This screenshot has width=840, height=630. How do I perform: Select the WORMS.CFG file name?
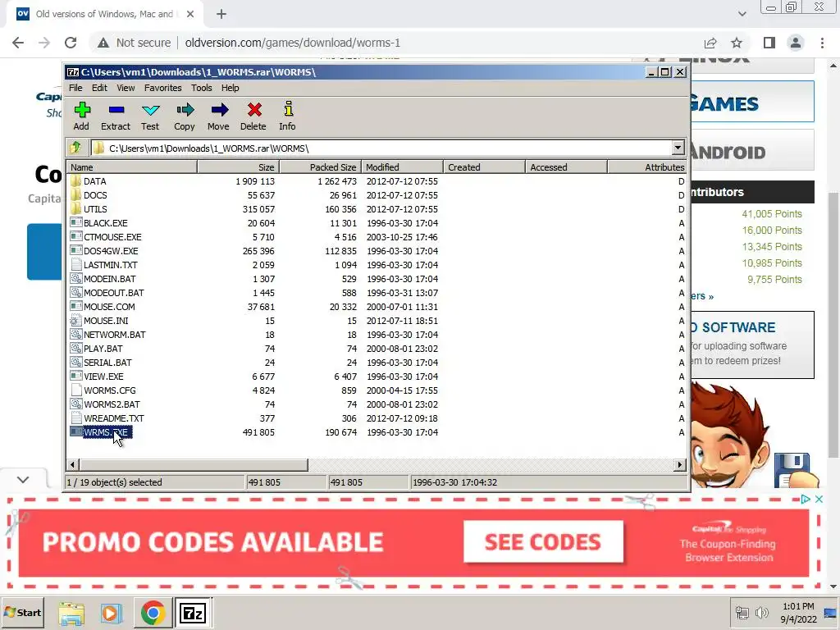click(110, 390)
